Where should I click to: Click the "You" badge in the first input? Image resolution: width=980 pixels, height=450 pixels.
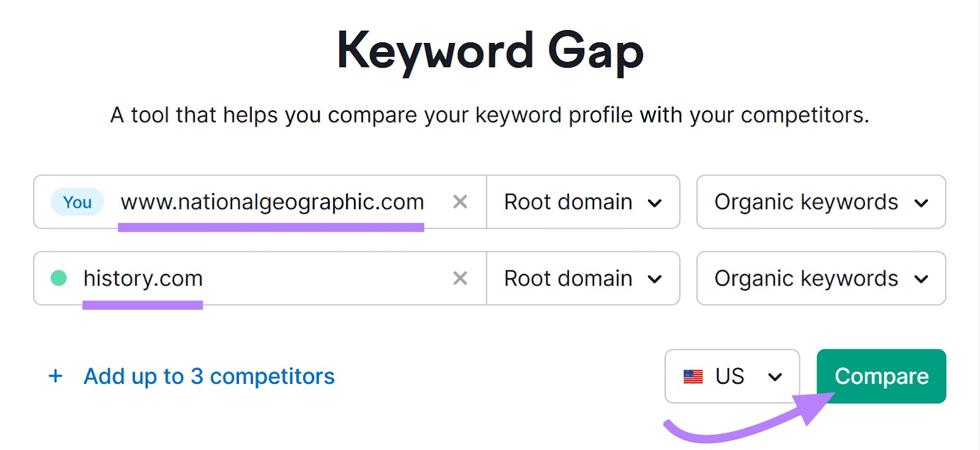pyautogui.click(x=76, y=202)
